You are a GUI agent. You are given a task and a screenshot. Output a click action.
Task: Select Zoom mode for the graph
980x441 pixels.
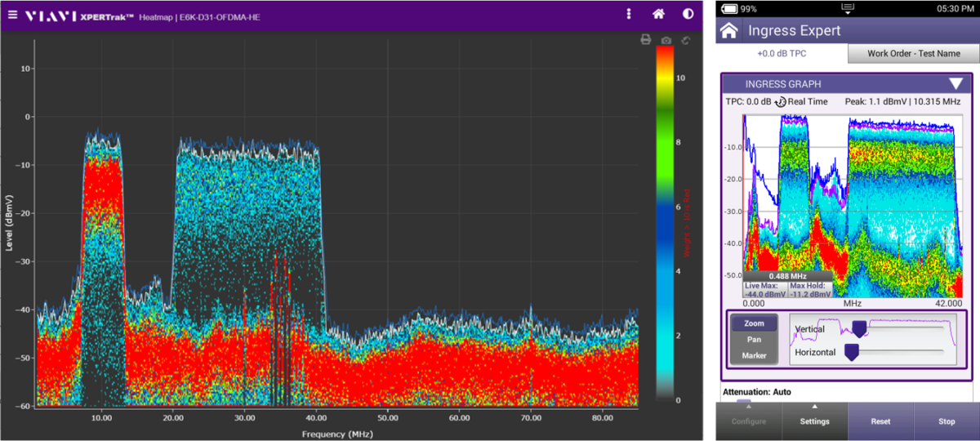pos(754,323)
